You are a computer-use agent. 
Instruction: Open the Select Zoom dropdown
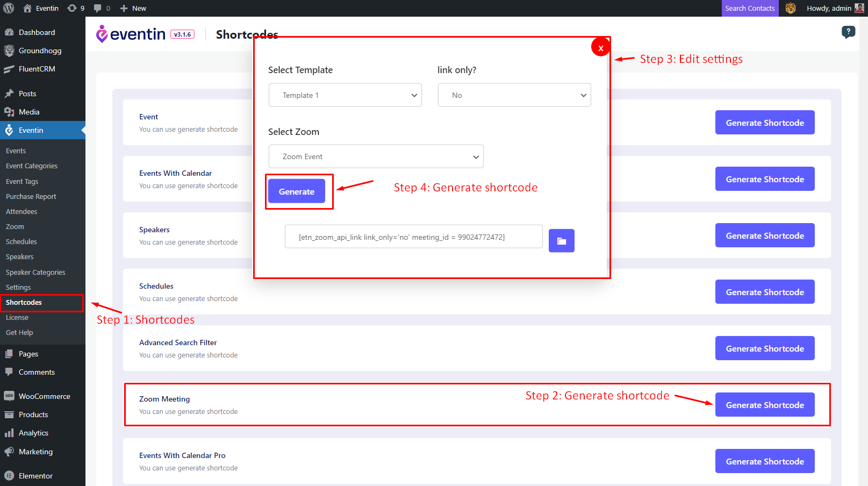tap(376, 156)
